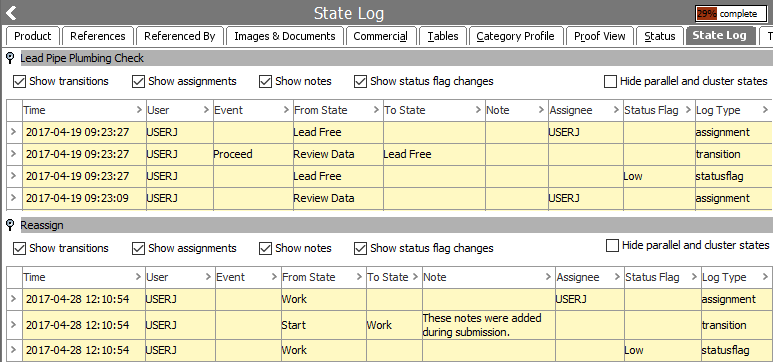Open the Time column arrow in first table

pyautogui.click(x=139, y=110)
